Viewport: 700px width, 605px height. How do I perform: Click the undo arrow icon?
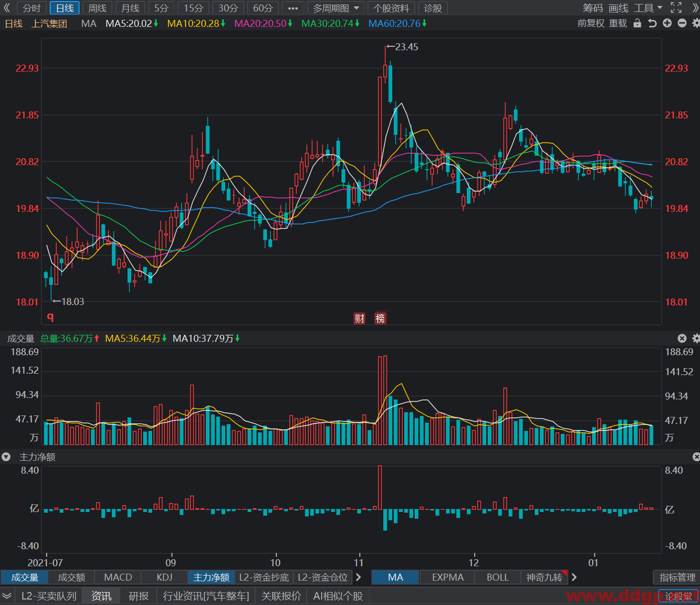click(x=652, y=23)
